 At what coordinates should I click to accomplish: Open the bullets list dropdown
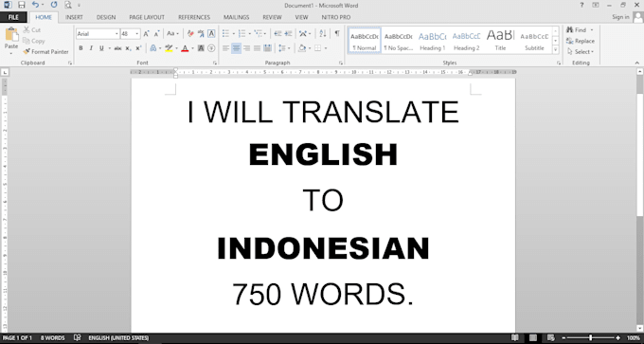click(x=234, y=34)
